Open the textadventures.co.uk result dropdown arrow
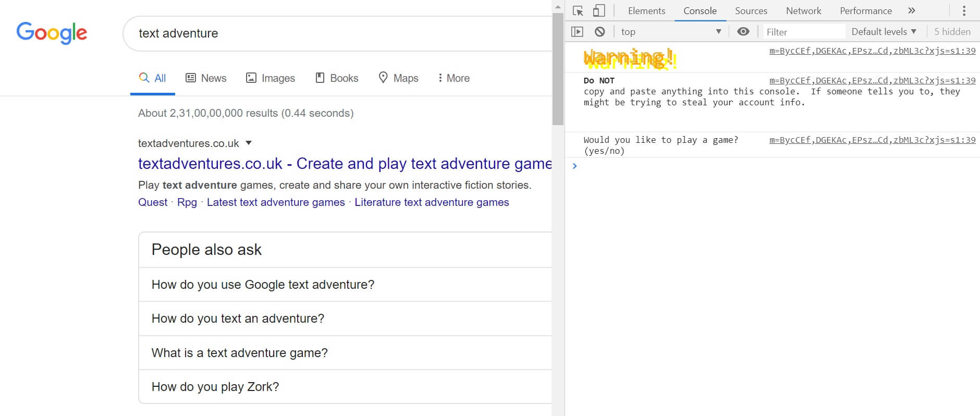Screen dimensions: 980x416 click(x=249, y=143)
